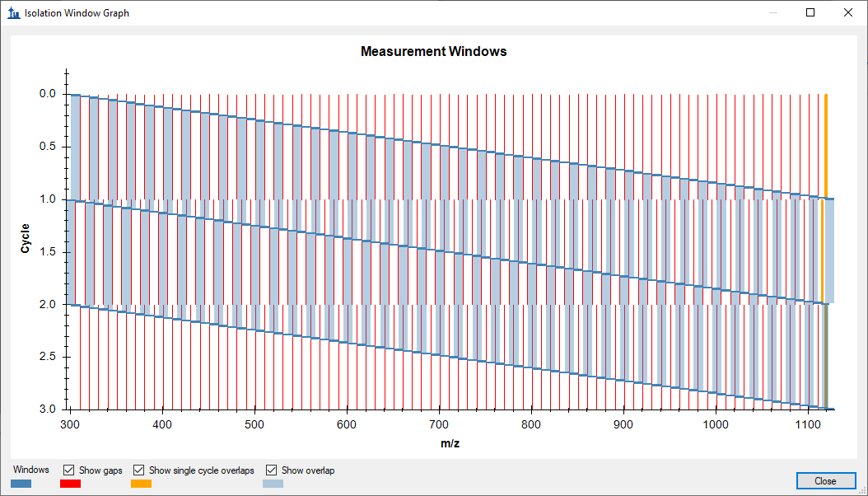Toggle Show single cycle overlaps checkbox
The width and height of the screenshot is (868, 496).
[x=139, y=470]
